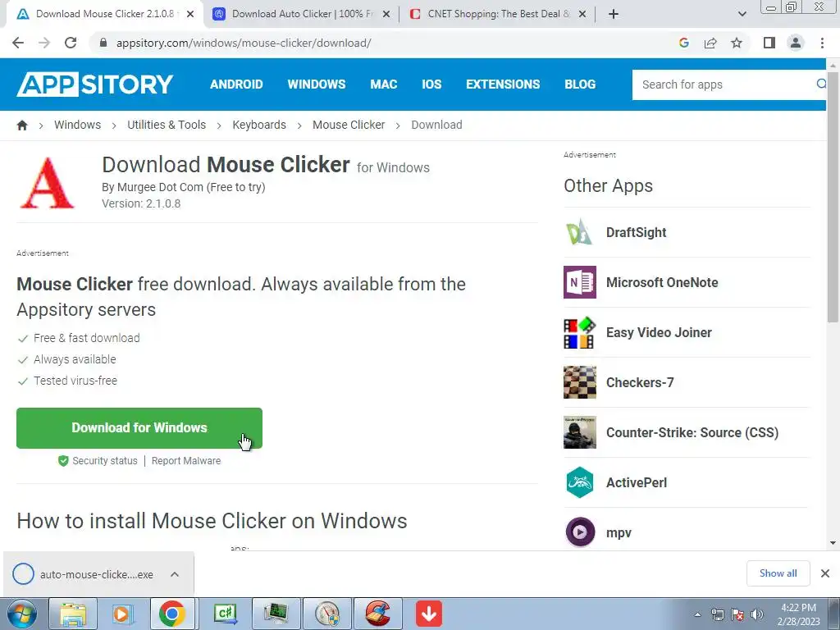This screenshot has width=840, height=630.
Task: Click red download arrow taskbar icon
Action: click(x=428, y=614)
